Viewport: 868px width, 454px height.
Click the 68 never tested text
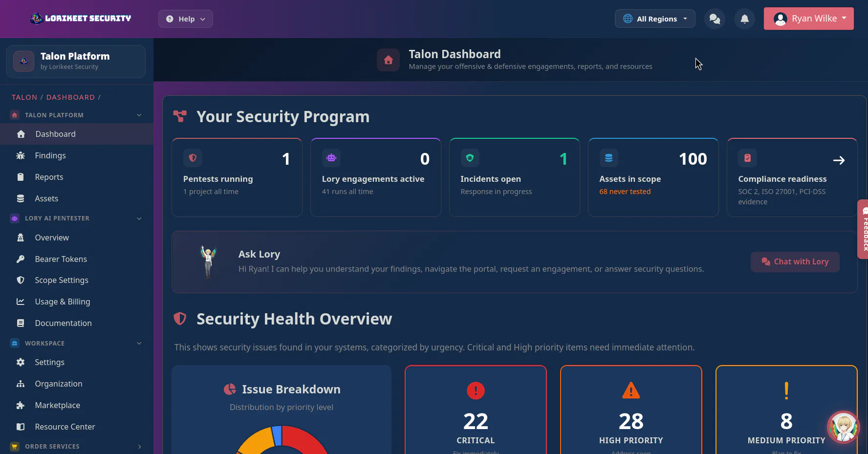pos(625,192)
